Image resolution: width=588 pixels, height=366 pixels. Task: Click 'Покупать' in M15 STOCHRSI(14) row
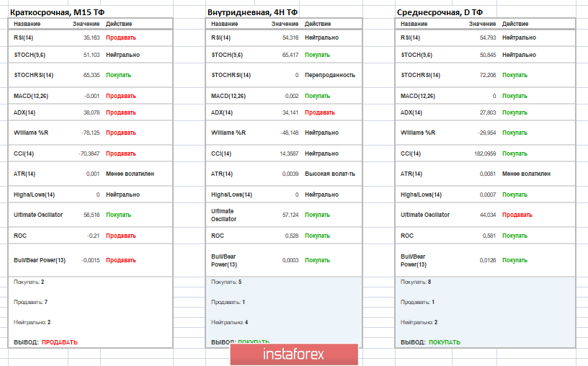click(x=118, y=75)
